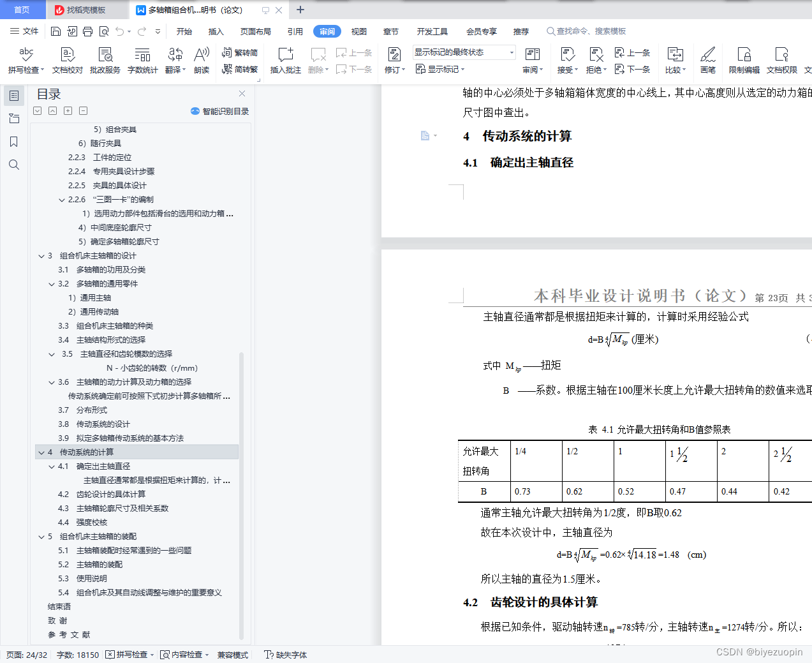Click the undo arrow icon
The image size is (812, 663).
pos(119,31)
